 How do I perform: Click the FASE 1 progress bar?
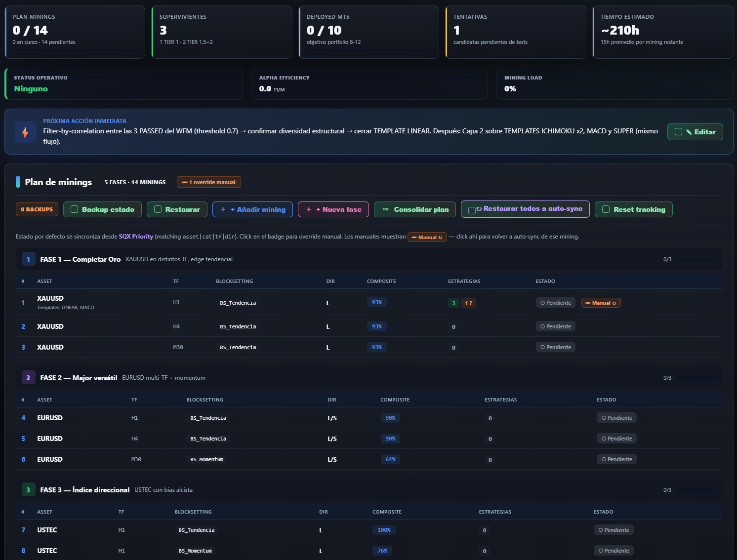tap(697, 259)
